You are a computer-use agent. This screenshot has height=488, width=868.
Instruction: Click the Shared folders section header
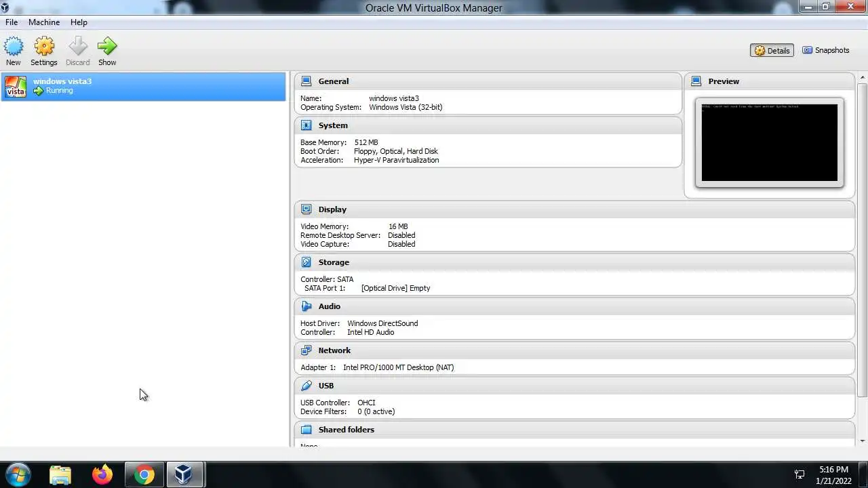click(x=574, y=430)
